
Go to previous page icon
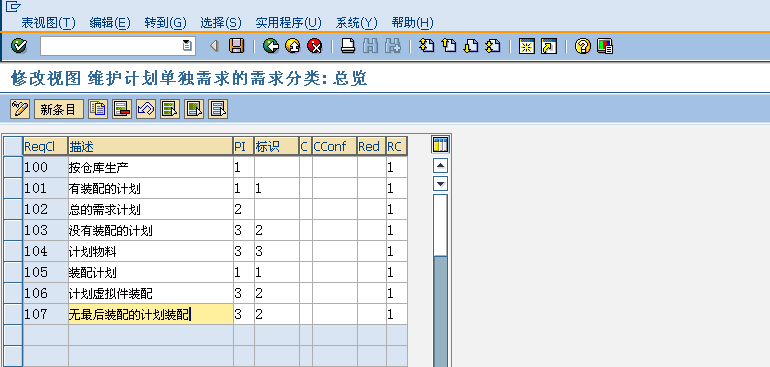[449, 46]
